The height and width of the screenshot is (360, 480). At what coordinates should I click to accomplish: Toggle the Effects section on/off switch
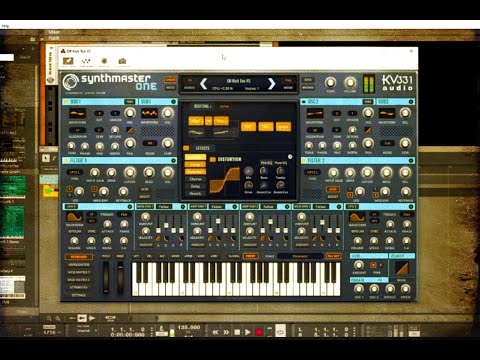click(186, 148)
